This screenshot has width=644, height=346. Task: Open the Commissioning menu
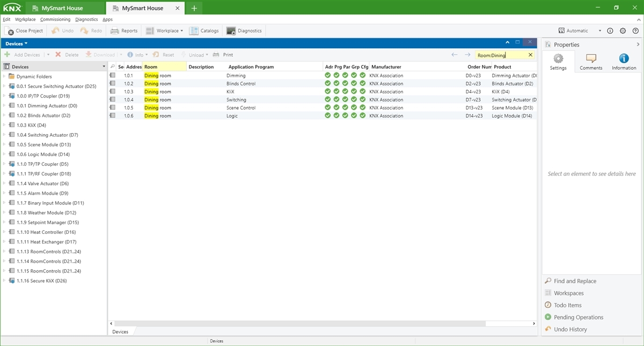[55, 19]
